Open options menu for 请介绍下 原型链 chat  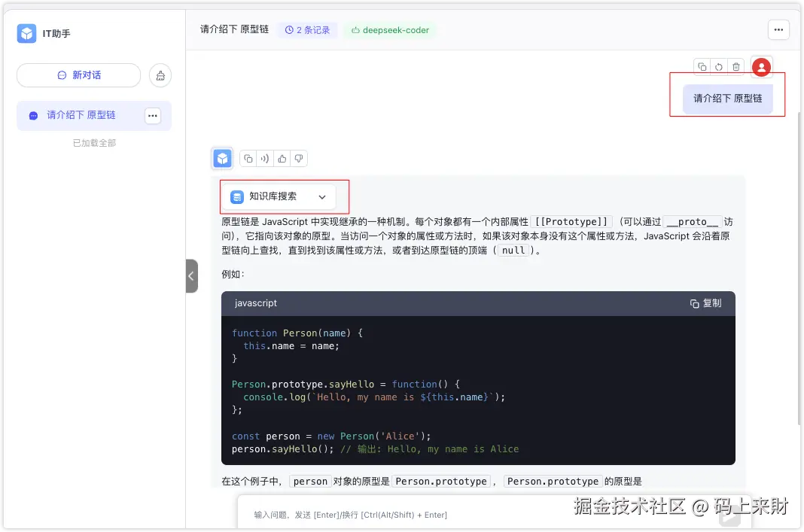153,116
